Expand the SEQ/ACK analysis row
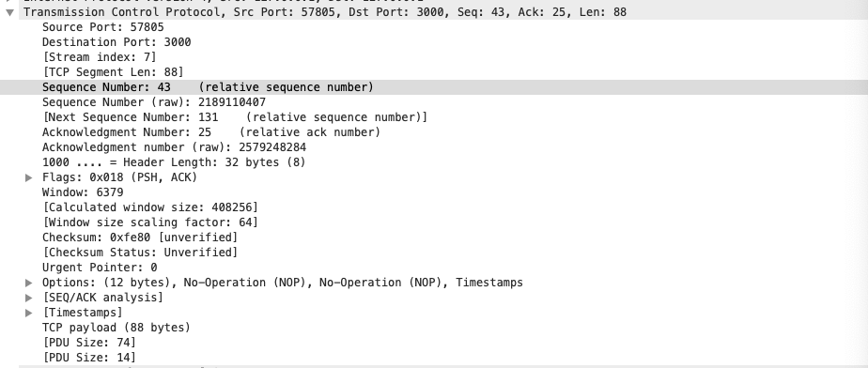 click(x=29, y=298)
